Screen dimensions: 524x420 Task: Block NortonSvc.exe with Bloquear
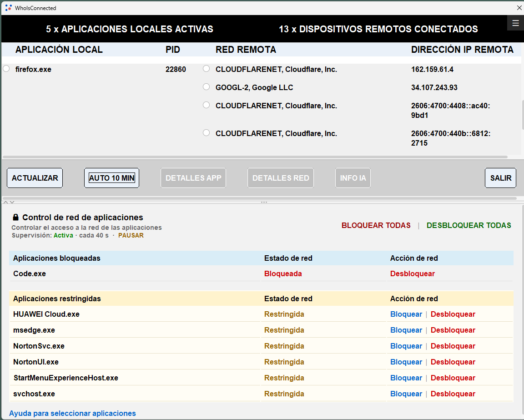(406, 346)
